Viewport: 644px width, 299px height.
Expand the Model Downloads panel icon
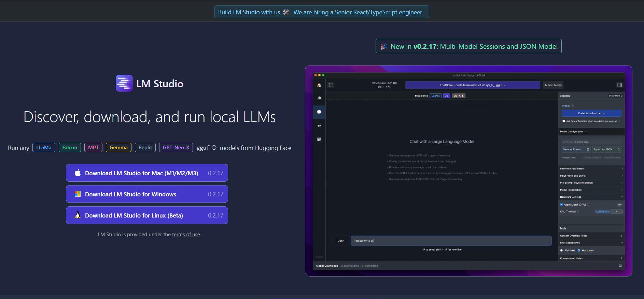pos(620,266)
